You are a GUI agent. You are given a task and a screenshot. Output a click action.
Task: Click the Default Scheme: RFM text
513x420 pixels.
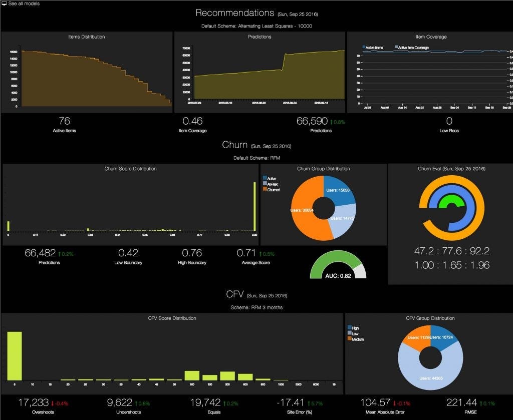coord(256,158)
